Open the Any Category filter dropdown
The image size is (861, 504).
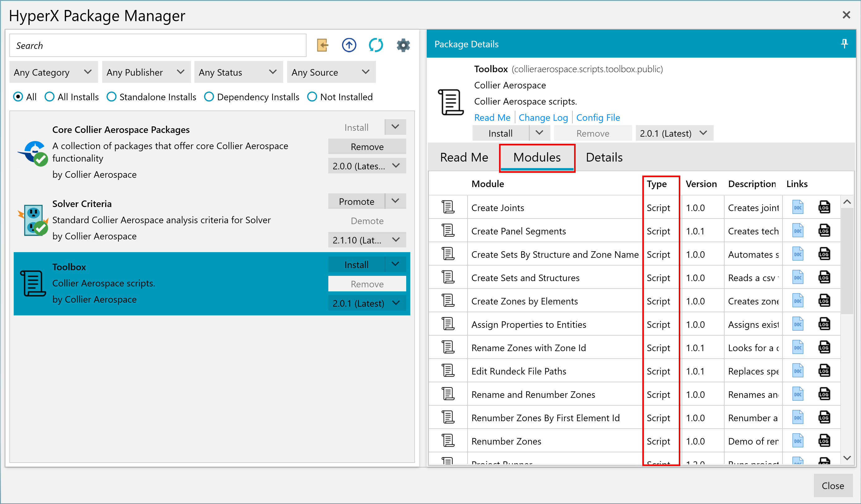(54, 72)
